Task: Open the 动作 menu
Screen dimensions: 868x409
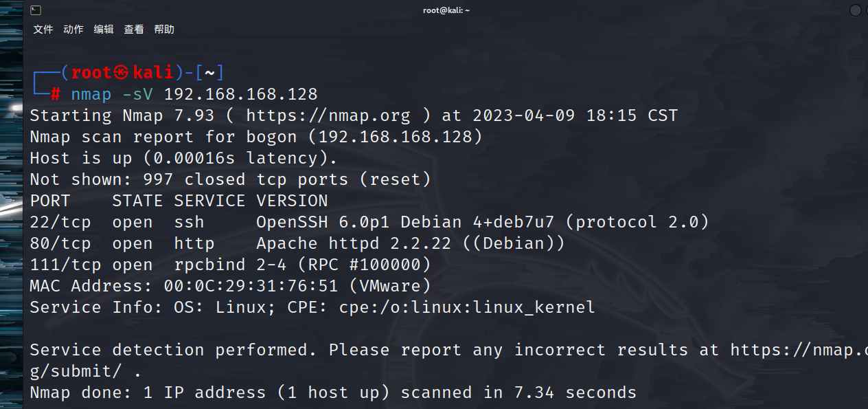Action: pyautogui.click(x=73, y=30)
